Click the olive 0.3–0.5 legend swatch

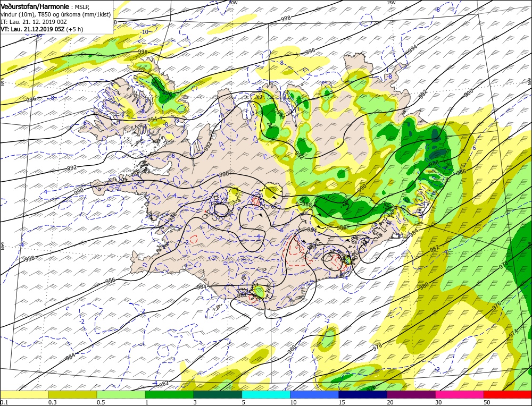point(72,394)
